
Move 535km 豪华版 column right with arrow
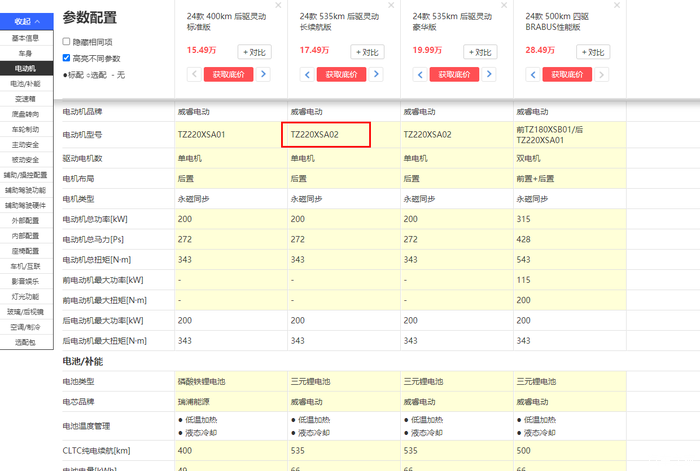pyautogui.click(x=490, y=73)
